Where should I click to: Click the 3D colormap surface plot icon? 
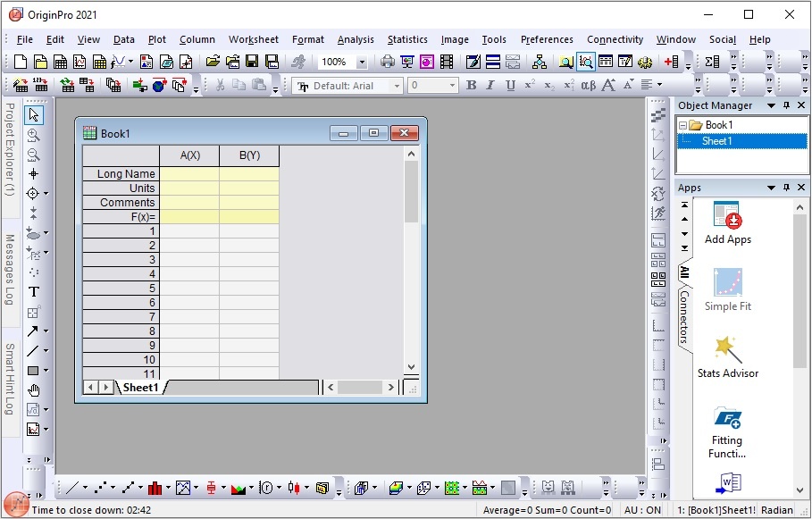pyautogui.click(x=396, y=488)
